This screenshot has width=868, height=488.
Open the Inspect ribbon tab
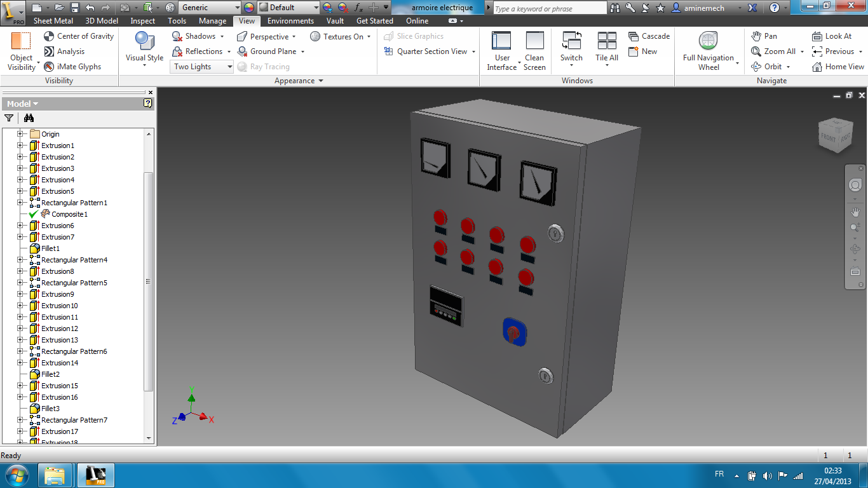pyautogui.click(x=142, y=21)
